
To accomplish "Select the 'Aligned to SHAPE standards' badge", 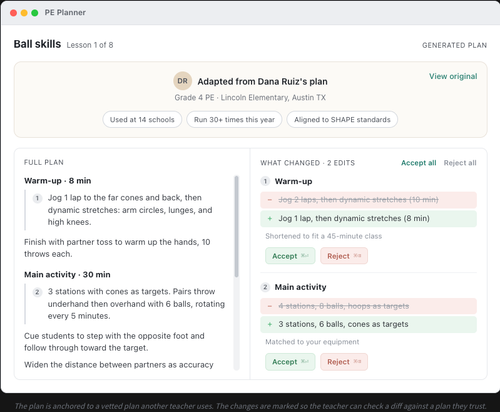I will pyautogui.click(x=342, y=120).
